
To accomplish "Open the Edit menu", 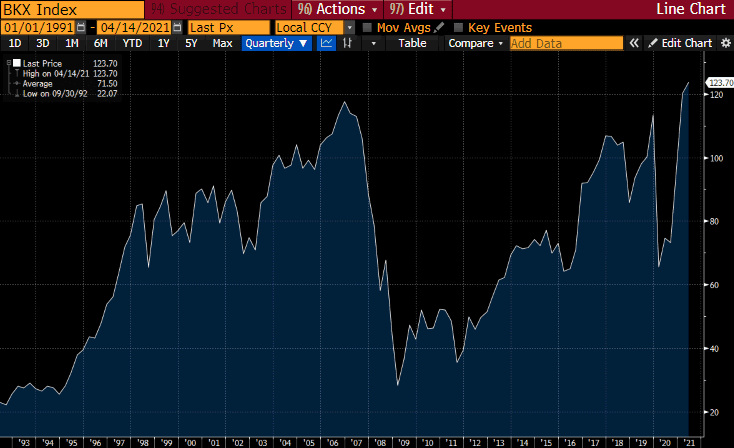I will (x=418, y=9).
